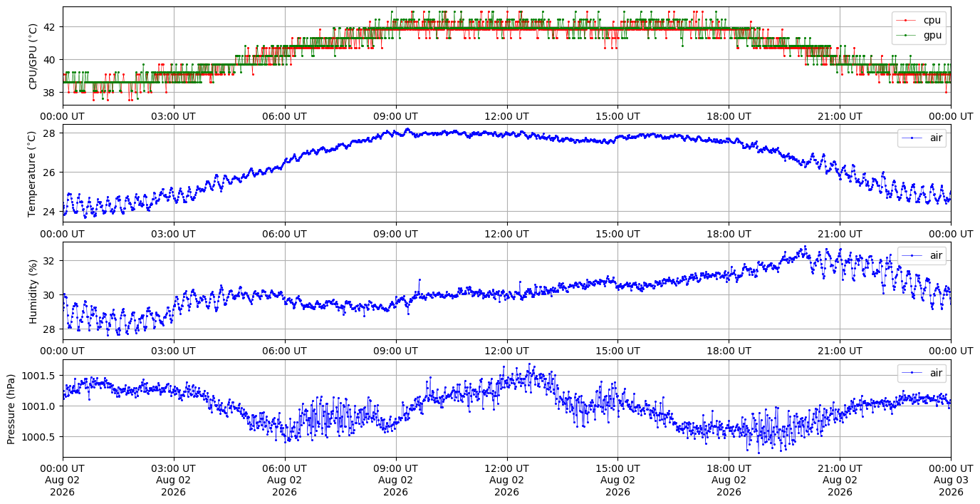The height and width of the screenshot is (504, 980).
Task: Click the 32 tick on the Humidity axis
Action: [x=51, y=261]
